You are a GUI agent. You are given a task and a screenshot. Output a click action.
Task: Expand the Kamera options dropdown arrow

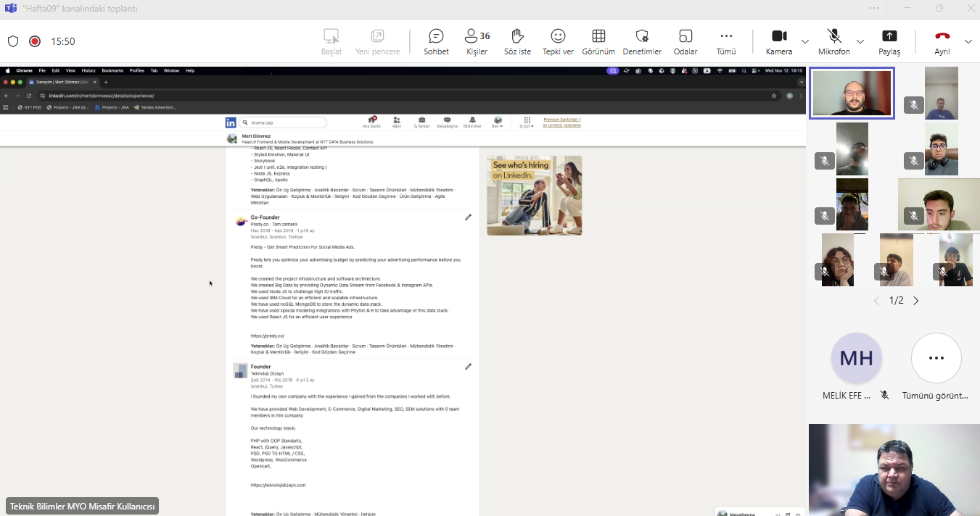point(805,41)
